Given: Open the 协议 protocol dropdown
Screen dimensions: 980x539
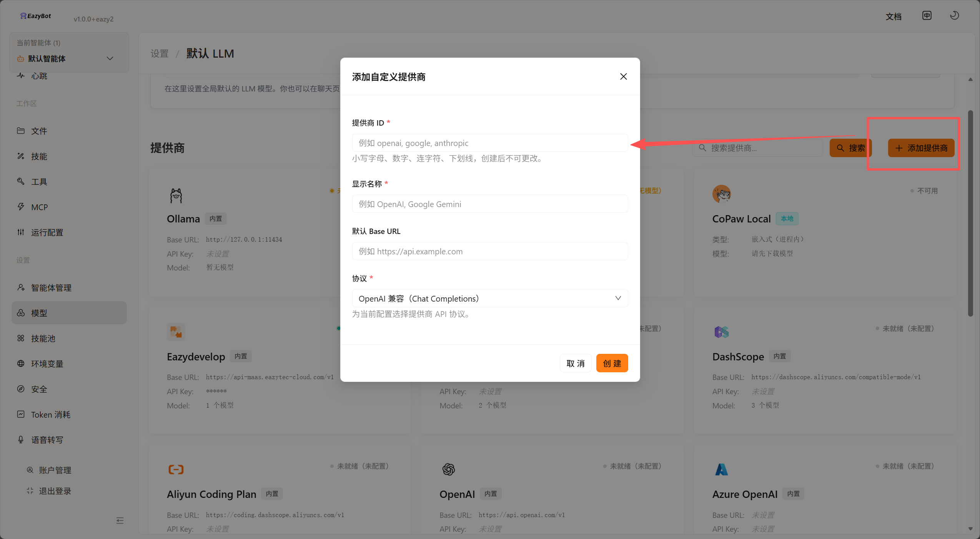Looking at the screenshot, I should pos(490,299).
